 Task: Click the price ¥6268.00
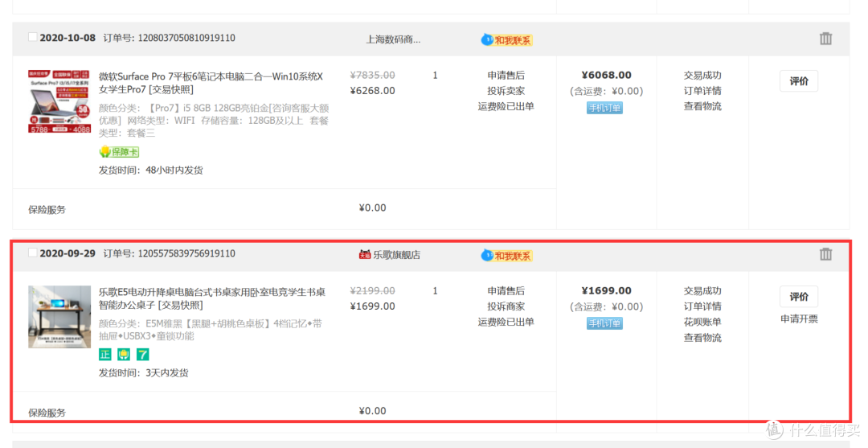[x=373, y=90]
